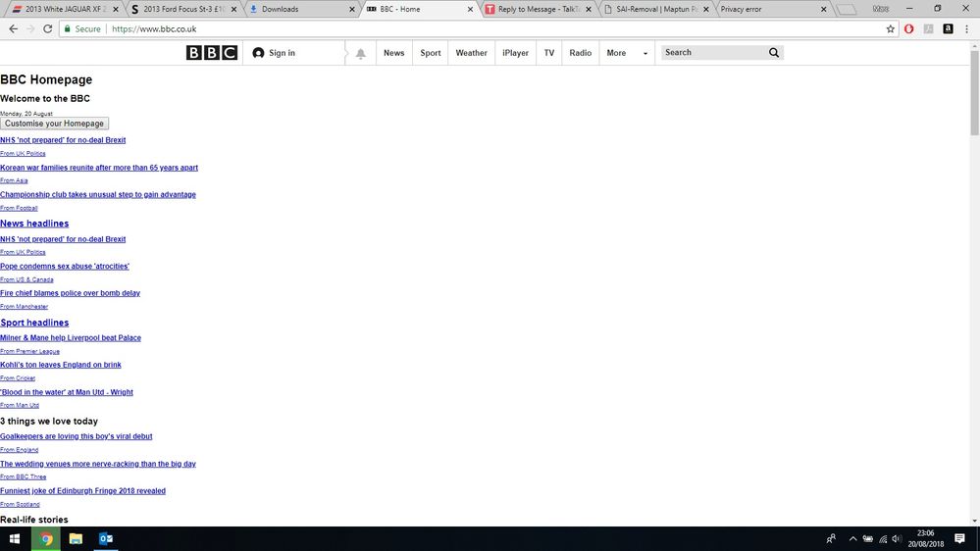Open the taskbar People icon
Image resolution: width=980 pixels, height=551 pixels.
831,538
